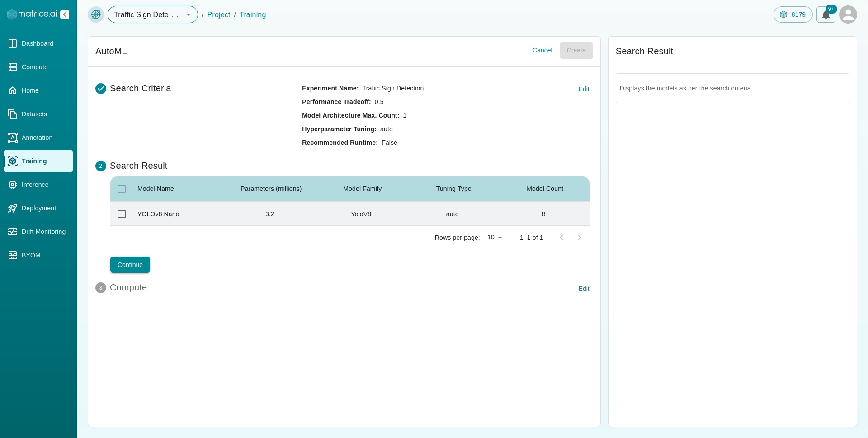The image size is (868, 438).
Task: Click the disabled Create button
Action: (x=576, y=50)
